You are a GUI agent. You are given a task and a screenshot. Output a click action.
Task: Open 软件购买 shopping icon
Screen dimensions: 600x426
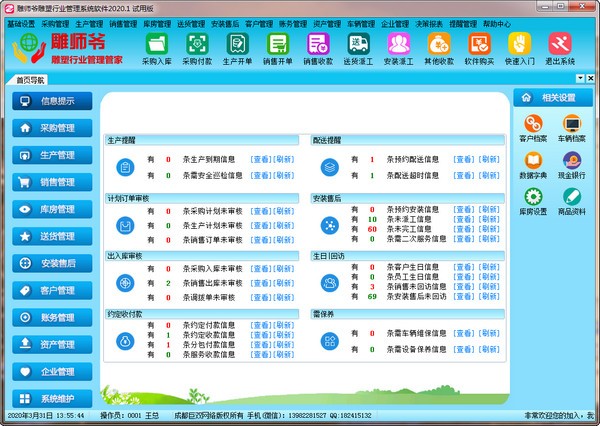(x=479, y=48)
